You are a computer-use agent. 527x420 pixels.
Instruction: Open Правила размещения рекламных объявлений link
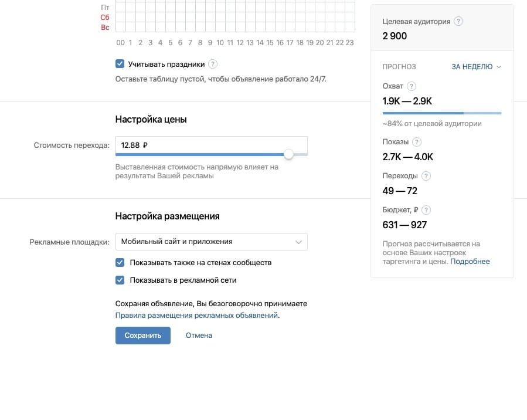(196, 316)
